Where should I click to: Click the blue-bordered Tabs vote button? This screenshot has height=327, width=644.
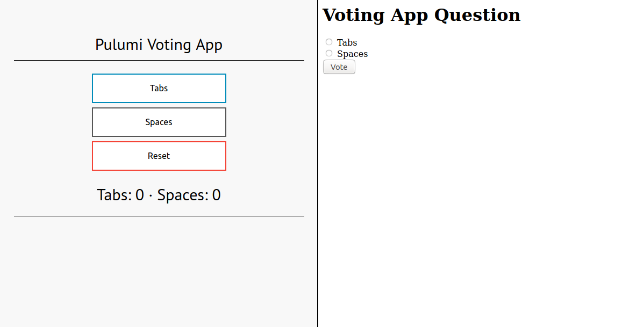tap(159, 88)
